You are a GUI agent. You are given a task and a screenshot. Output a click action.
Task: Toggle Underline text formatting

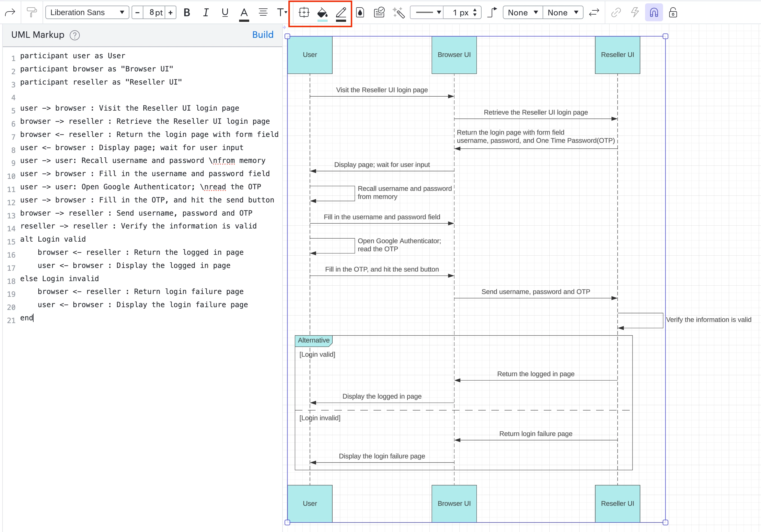tap(225, 13)
